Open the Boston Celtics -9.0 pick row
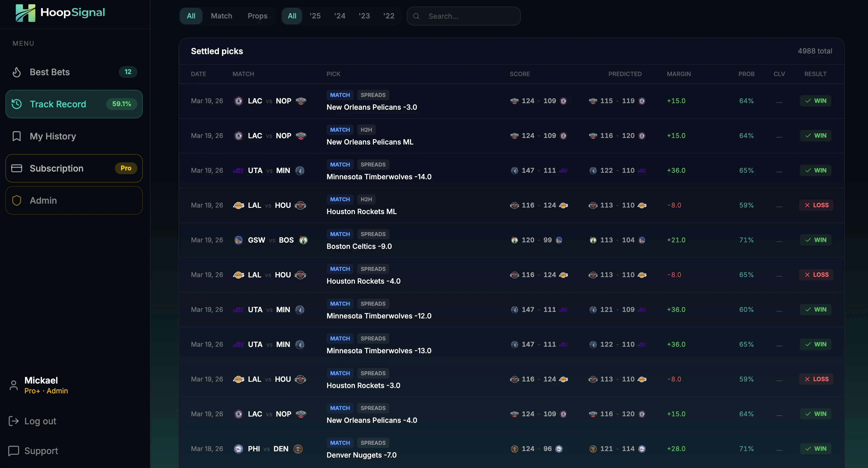This screenshot has width=868, height=468. [x=359, y=246]
